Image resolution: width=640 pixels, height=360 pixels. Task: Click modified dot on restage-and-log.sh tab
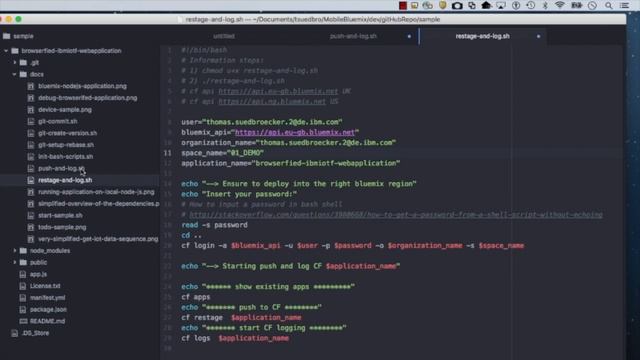pyautogui.click(x=538, y=36)
